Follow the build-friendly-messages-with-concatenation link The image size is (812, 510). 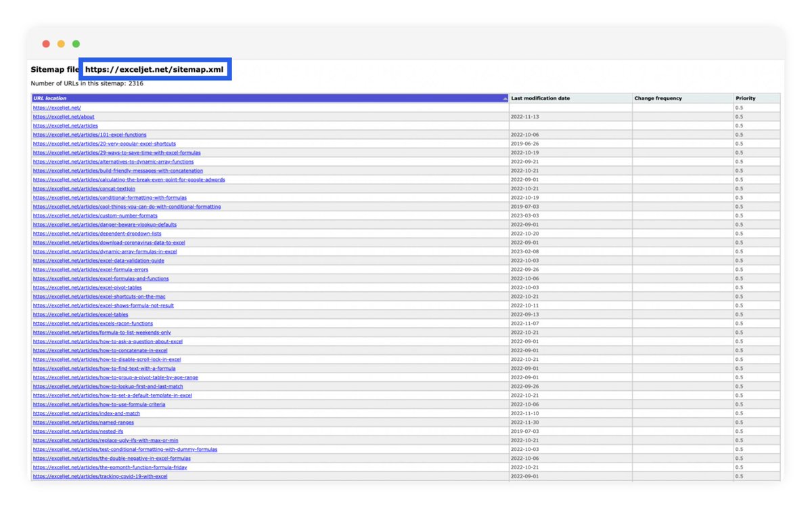(118, 171)
